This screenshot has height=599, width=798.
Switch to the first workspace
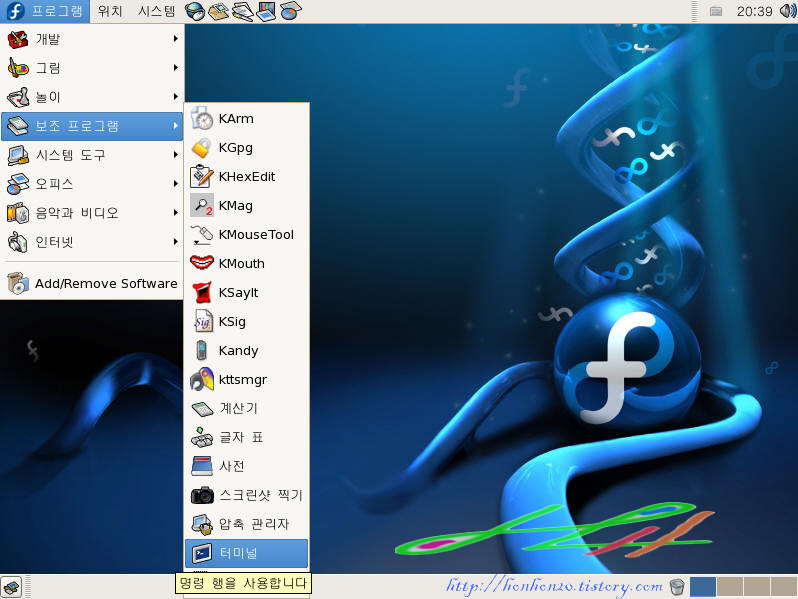point(703,586)
